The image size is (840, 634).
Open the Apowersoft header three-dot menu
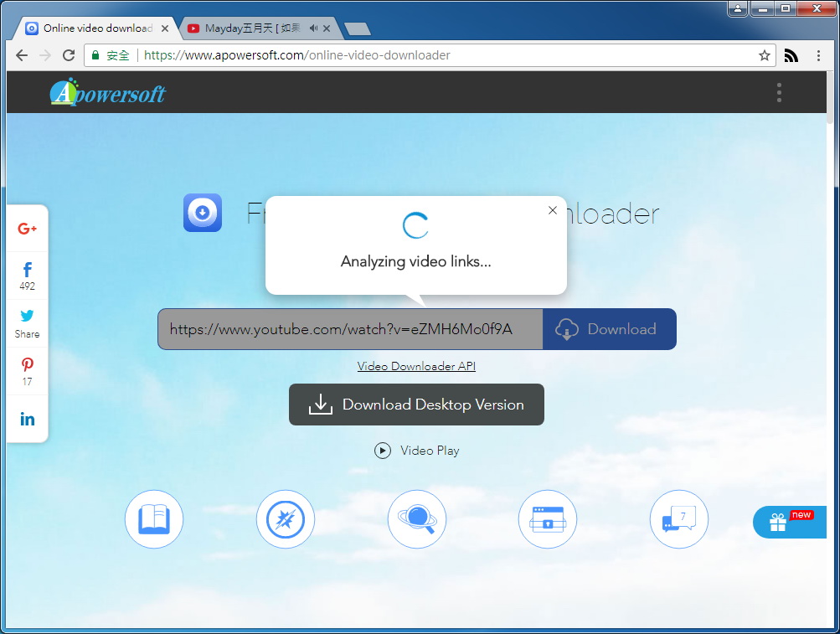pyautogui.click(x=779, y=93)
